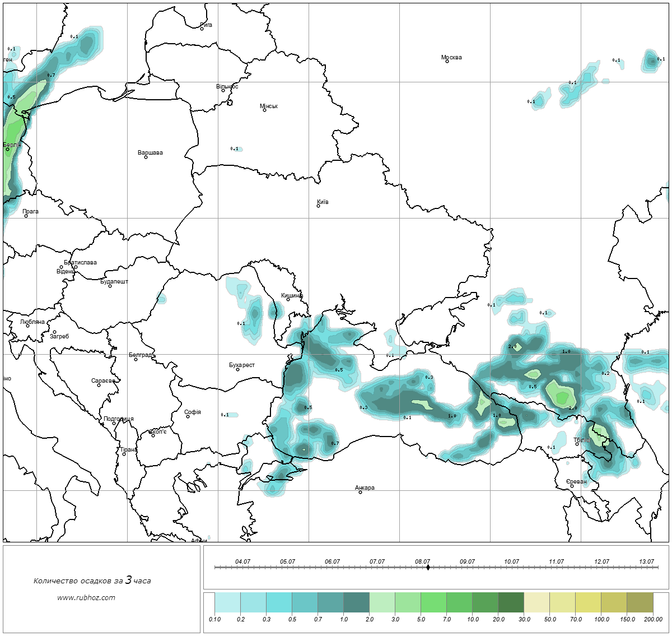
Task: Click the Москва city marker on map
Action: click(x=447, y=61)
